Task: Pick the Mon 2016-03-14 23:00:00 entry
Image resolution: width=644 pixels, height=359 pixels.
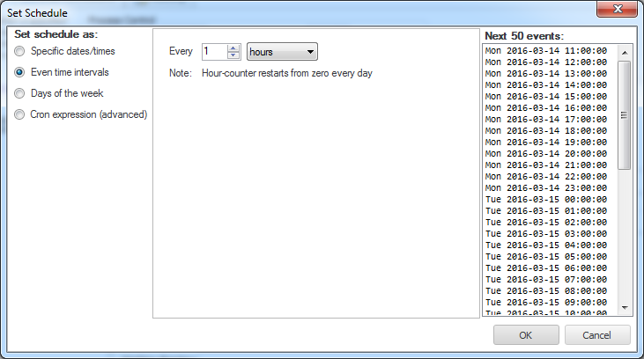Action: coord(545,187)
